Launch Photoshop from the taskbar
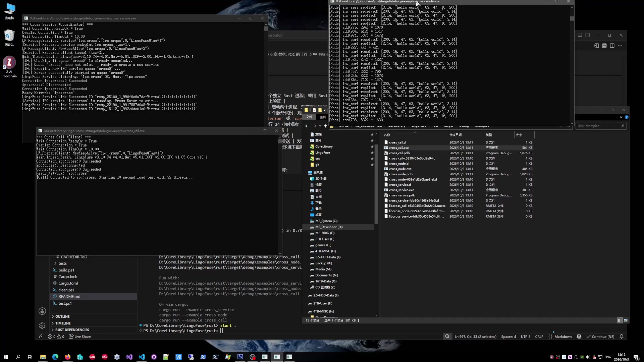The height and width of the screenshot is (362, 644). [x=240, y=357]
